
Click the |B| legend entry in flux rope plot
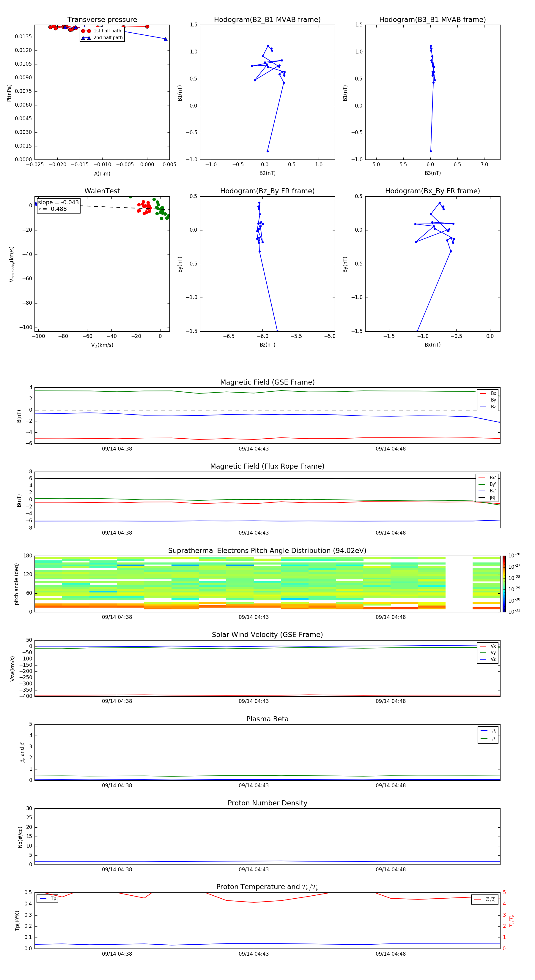[x=487, y=498]
